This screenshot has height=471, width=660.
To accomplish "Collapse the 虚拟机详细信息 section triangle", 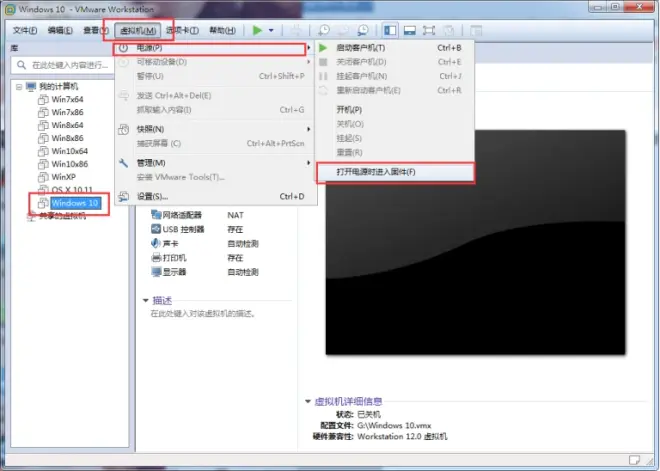I will point(308,402).
